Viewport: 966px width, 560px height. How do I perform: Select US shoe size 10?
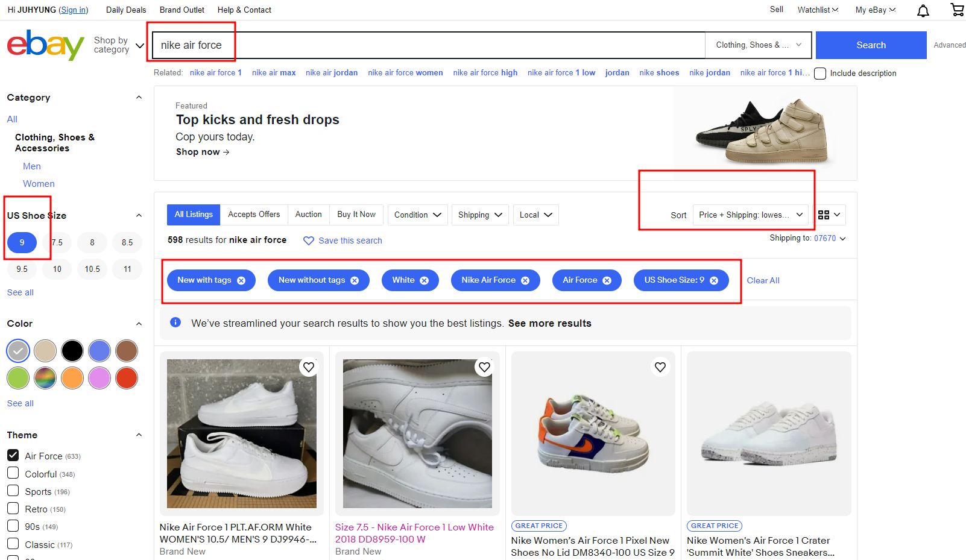point(57,269)
